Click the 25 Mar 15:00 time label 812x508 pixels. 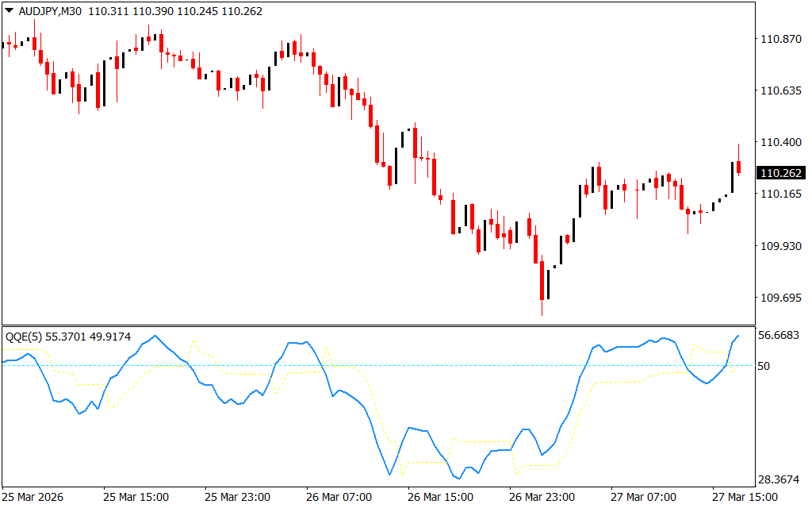tap(135, 497)
